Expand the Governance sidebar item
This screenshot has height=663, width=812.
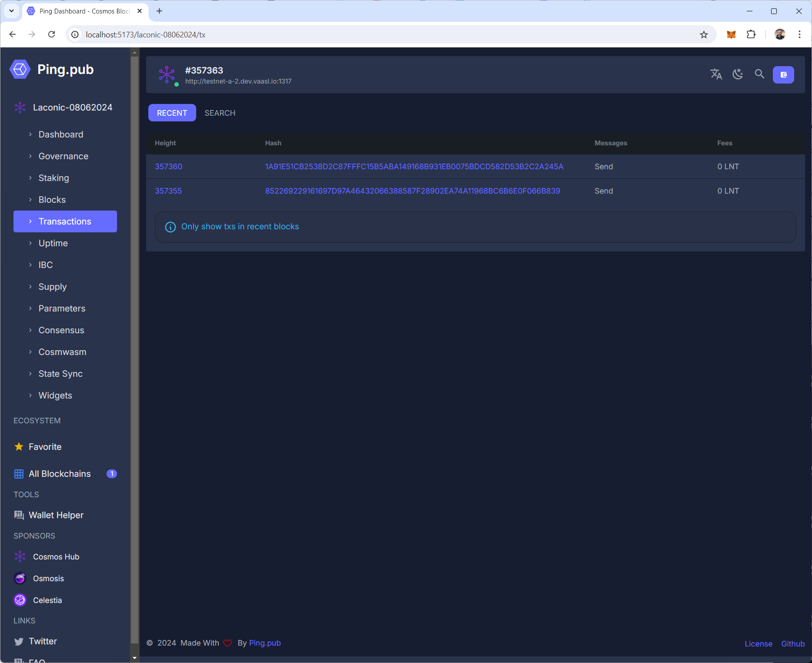pyautogui.click(x=63, y=156)
